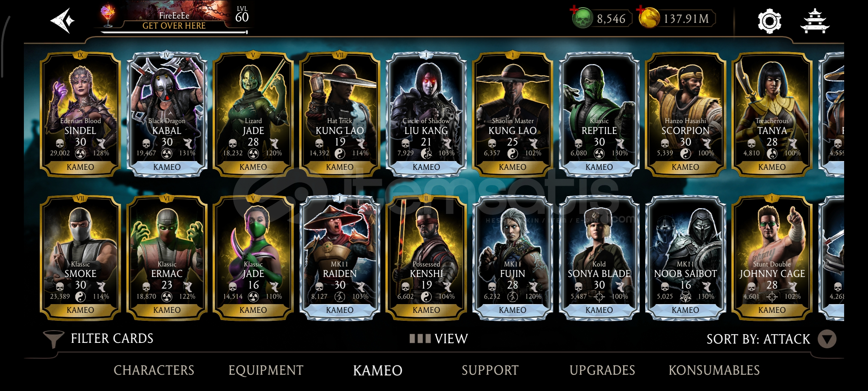Add souls with green skull icon
Screen dimensions: 868x391
click(x=582, y=18)
